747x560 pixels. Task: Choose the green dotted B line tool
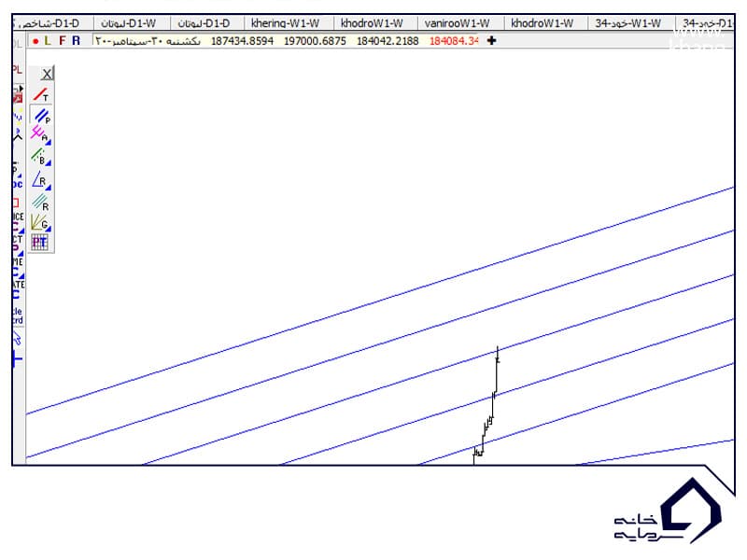click(x=40, y=157)
